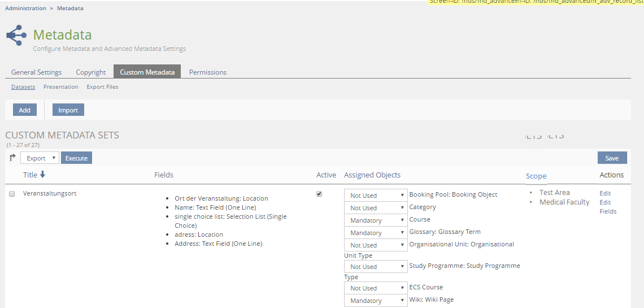Open the ECS Course assignment dropdown
644x308 pixels.
pyautogui.click(x=375, y=288)
